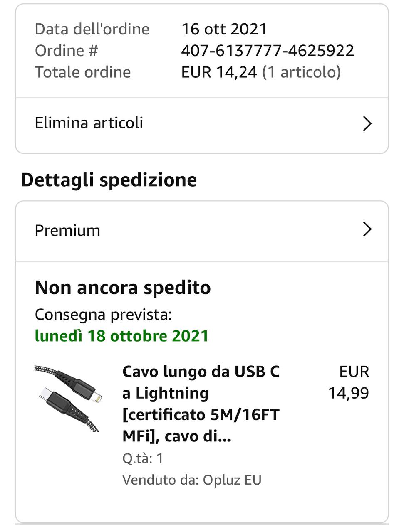Screen dimensions: 404x532
Task: Tap the item price EUR 14,99
Action: [349, 382]
